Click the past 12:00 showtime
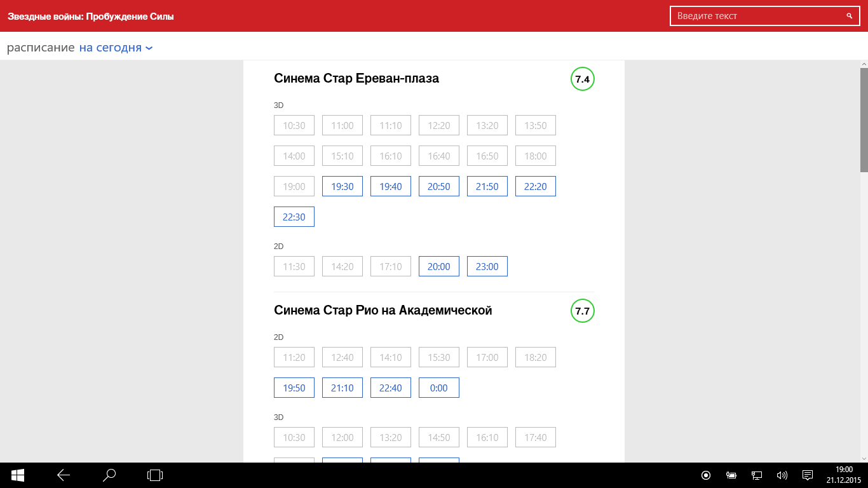This screenshot has width=868, height=488. click(342, 437)
